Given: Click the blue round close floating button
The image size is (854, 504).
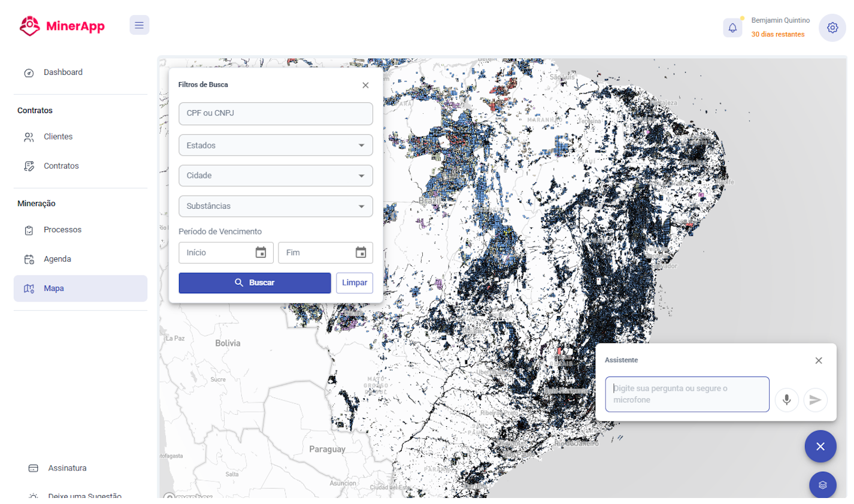Looking at the screenshot, I should pyautogui.click(x=820, y=447).
